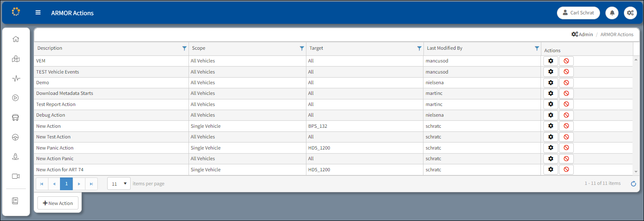Open the Description column filter
Image resolution: width=644 pixels, height=221 pixels.
pos(184,48)
